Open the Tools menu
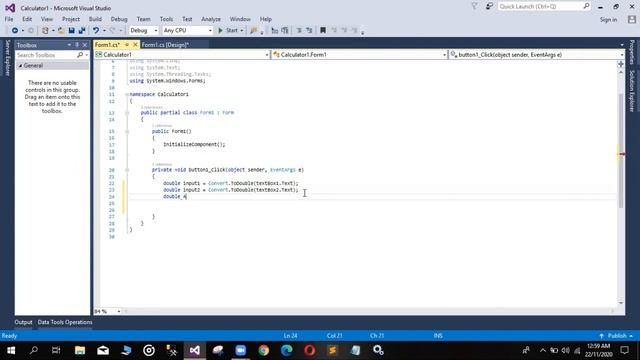 coord(166,19)
